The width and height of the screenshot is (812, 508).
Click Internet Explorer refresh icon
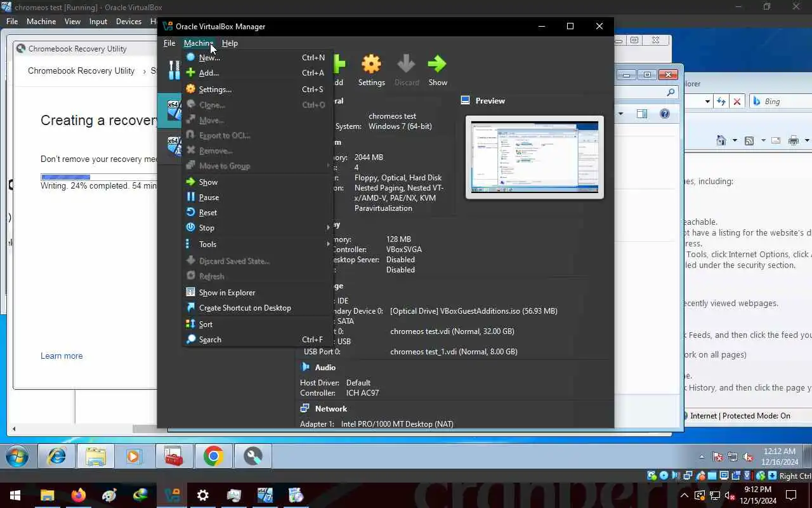tap(721, 102)
